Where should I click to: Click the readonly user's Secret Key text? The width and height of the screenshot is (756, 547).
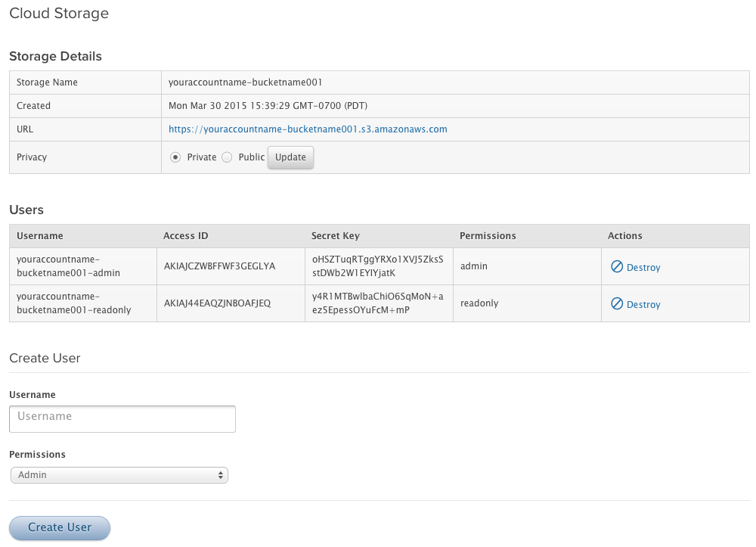(x=377, y=303)
